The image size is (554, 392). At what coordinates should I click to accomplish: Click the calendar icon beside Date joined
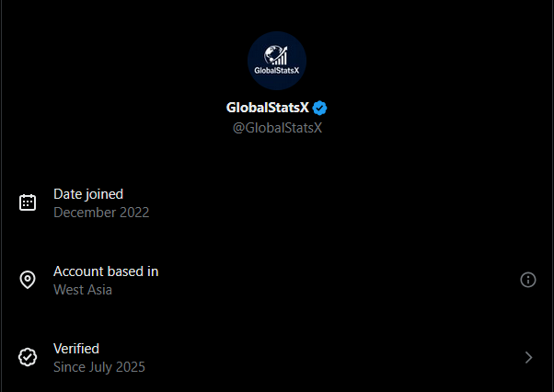coord(28,202)
